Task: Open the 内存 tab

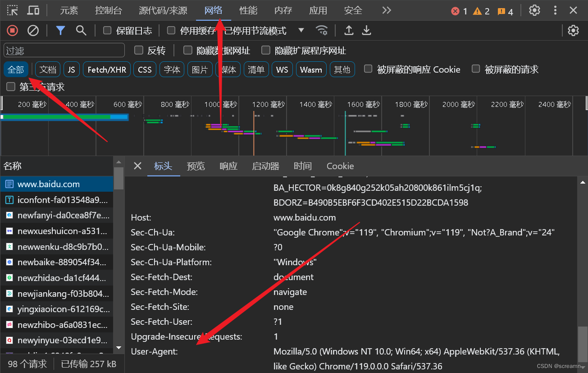Action: coord(283,10)
